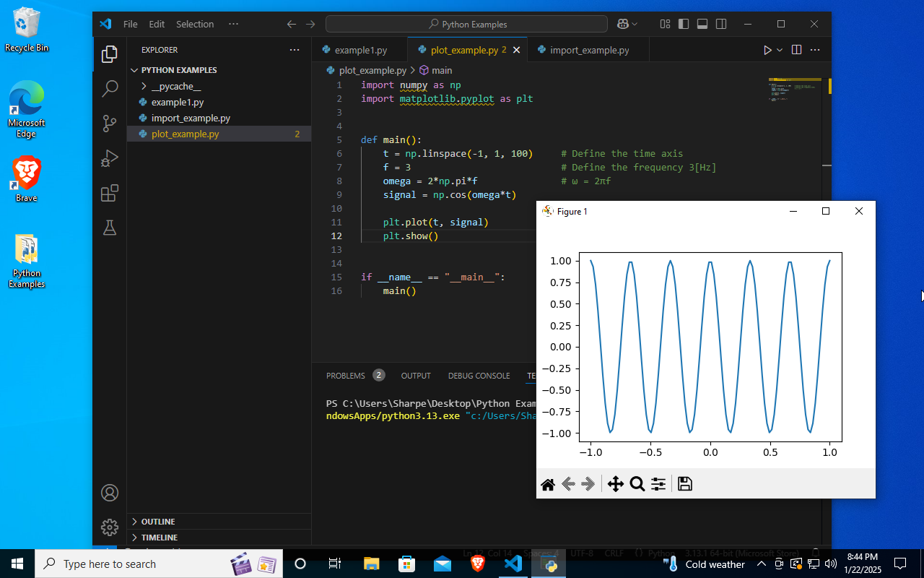This screenshot has width=924, height=578.
Task: Open the Source Control view
Action: pos(110,124)
